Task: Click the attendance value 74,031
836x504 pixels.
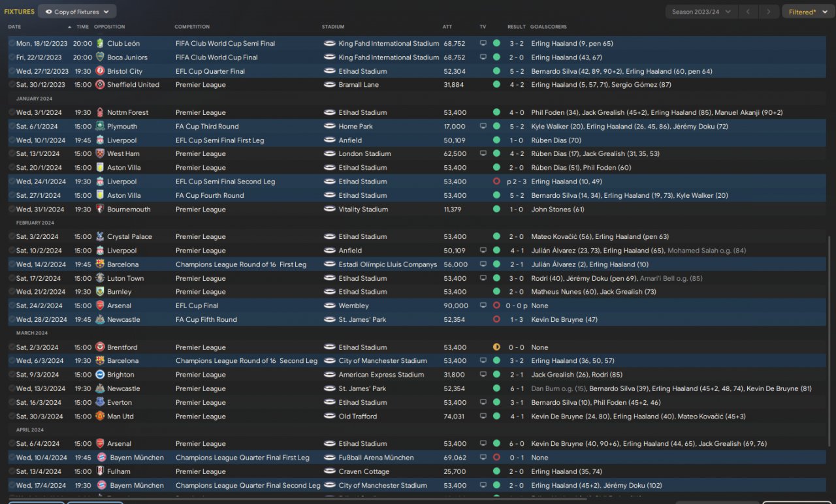Action: coord(453,416)
